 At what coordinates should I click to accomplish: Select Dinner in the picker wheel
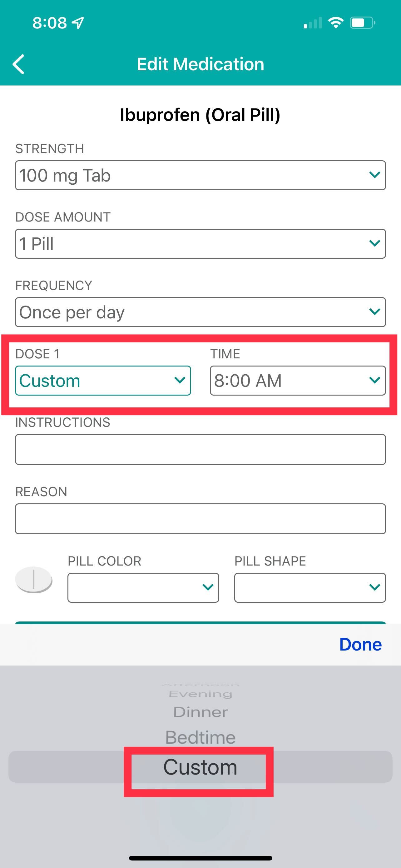pos(200,712)
